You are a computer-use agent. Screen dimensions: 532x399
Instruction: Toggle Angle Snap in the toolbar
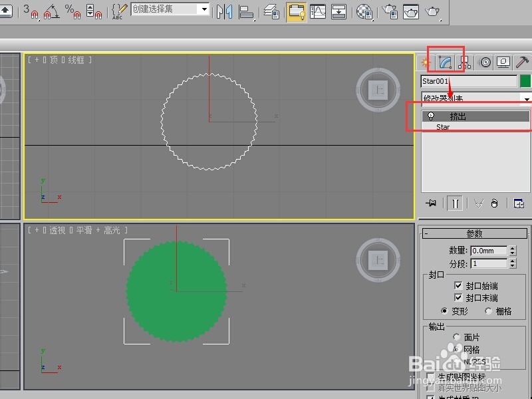click(x=51, y=11)
